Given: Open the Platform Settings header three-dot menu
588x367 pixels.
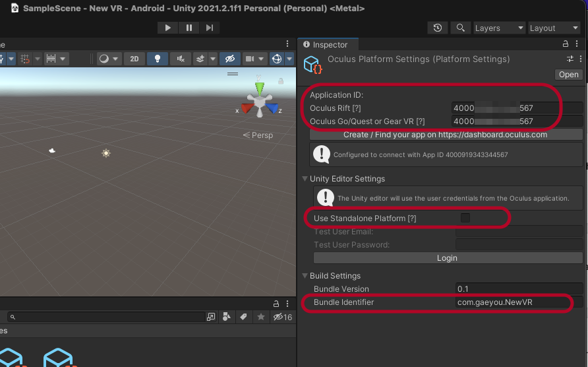Looking at the screenshot, I should coord(581,59).
